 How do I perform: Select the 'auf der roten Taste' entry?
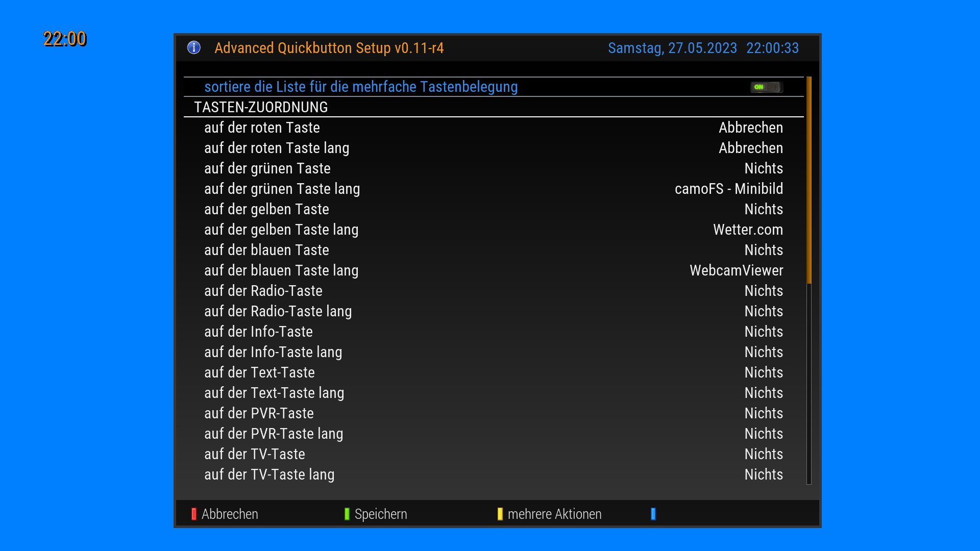[x=262, y=128]
